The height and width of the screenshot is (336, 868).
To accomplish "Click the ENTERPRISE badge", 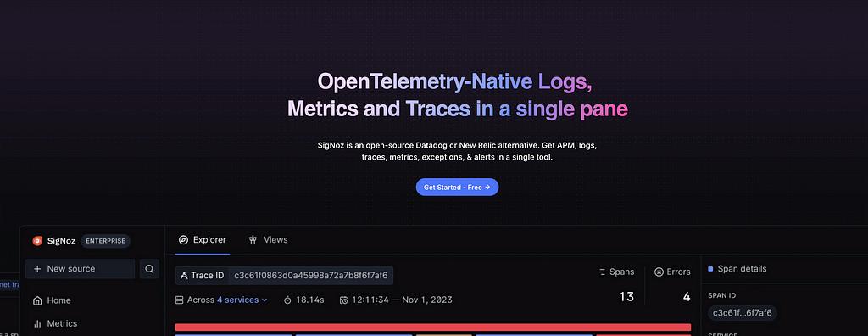I will [x=105, y=241].
